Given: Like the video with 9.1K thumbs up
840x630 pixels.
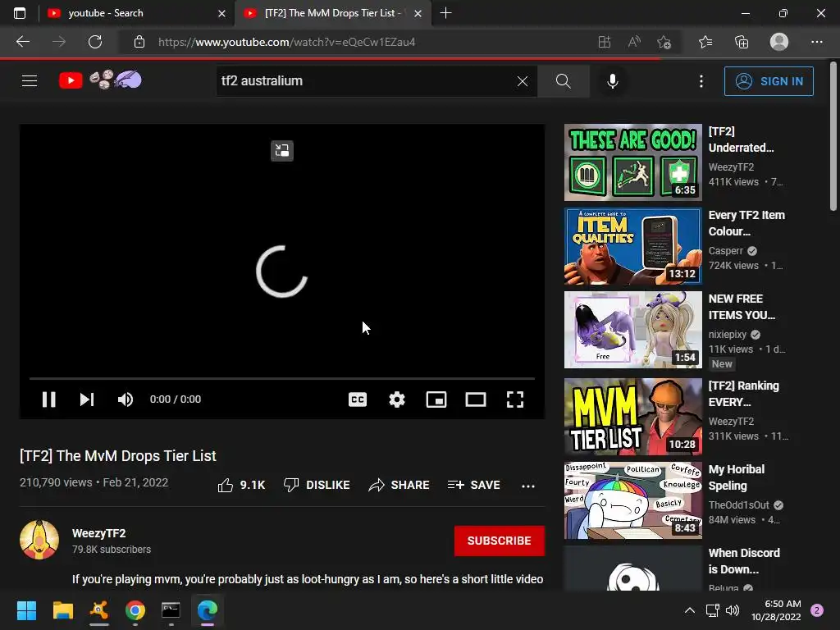Looking at the screenshot, I should click(x=241, y=485).
